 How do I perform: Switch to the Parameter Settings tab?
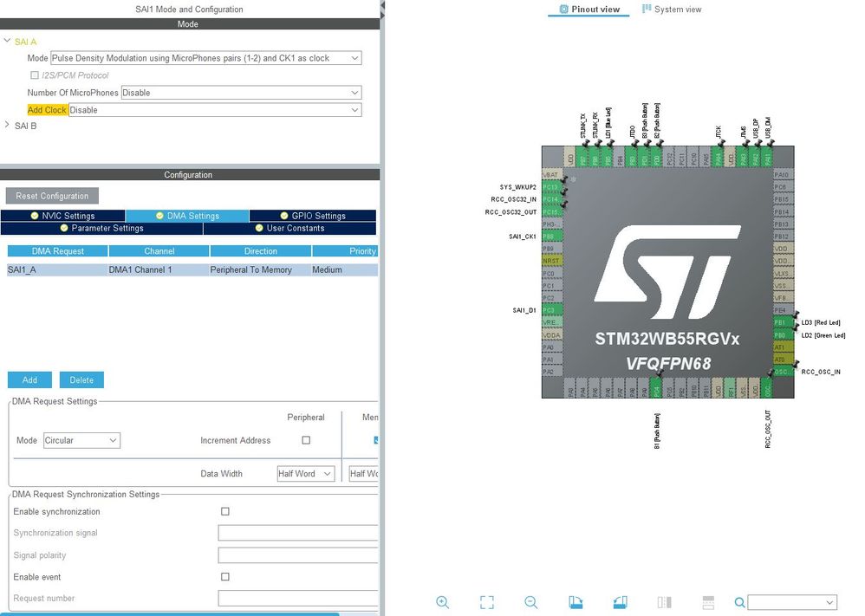pos(102,228)
